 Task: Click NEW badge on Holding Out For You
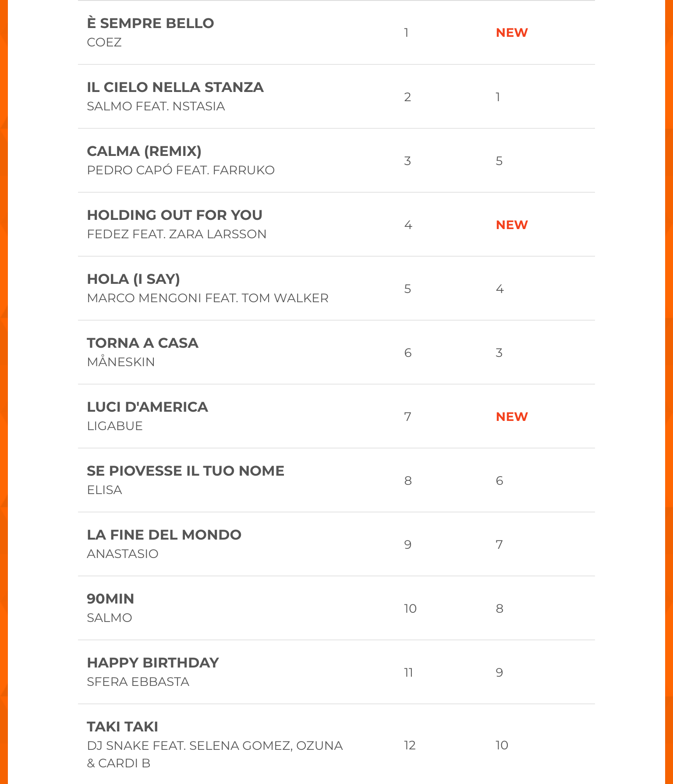(511, 225)
